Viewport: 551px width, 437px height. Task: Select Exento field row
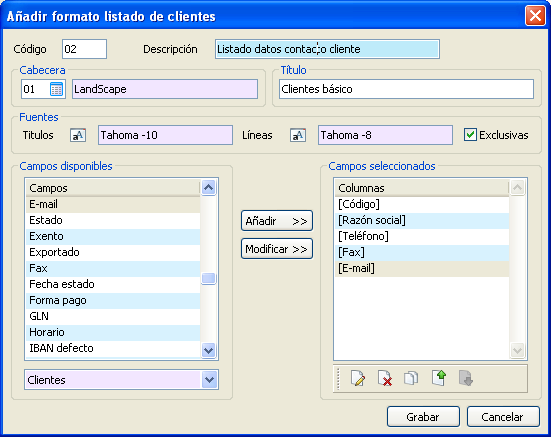point(113,236)
